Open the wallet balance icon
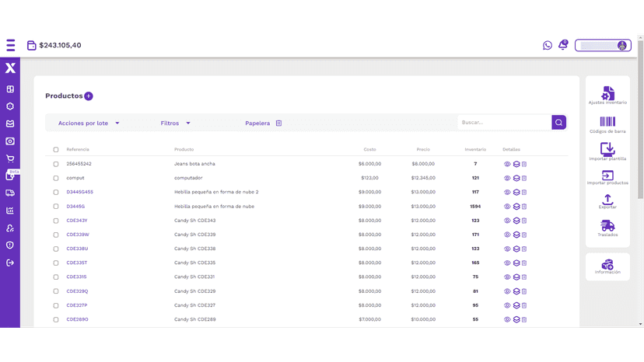This screenshot has width=644, height=362. point(32,45)
